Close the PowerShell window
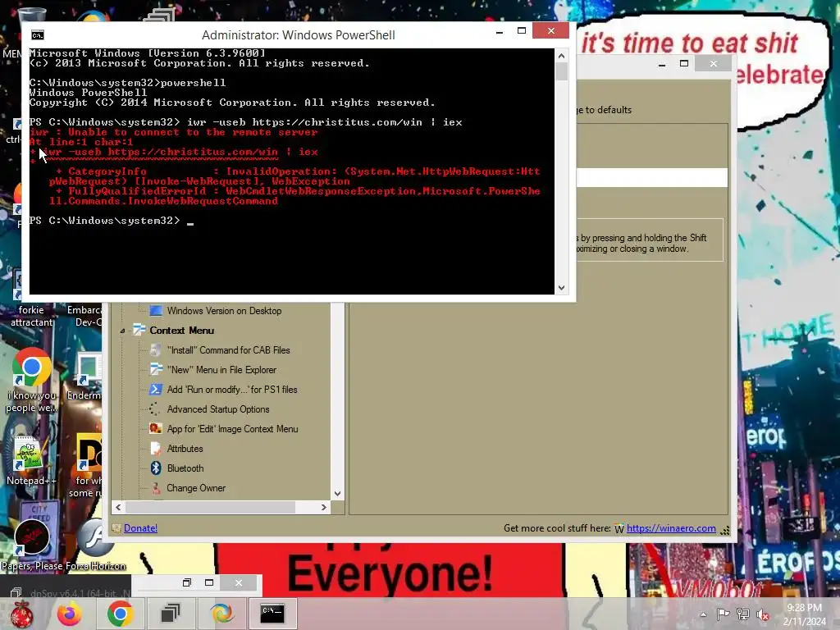840x630 pixels. (550, 31)
